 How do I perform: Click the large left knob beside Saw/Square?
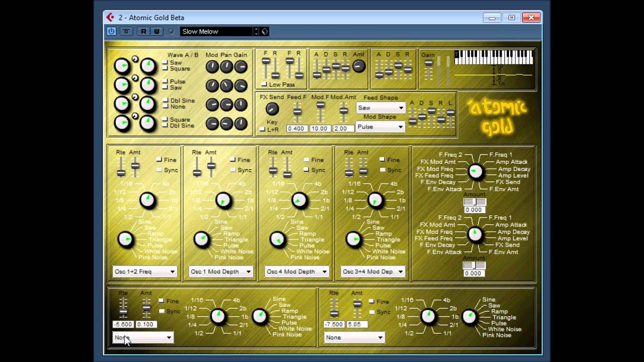click(122, 66)
